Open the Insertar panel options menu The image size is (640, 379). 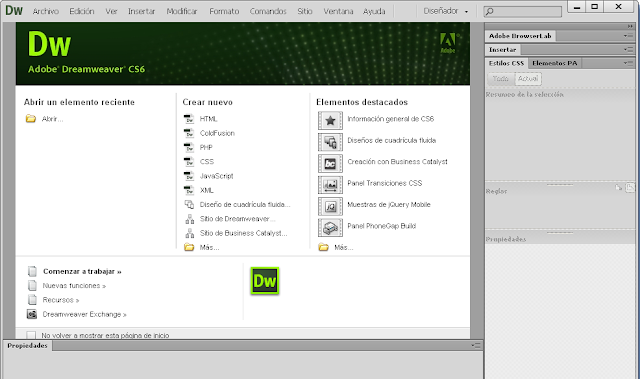pos(628,49)
